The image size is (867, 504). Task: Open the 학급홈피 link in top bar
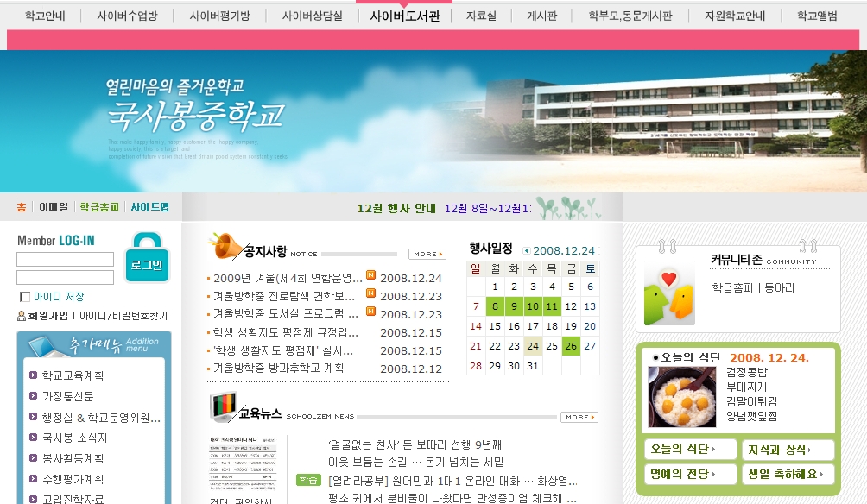98,207
